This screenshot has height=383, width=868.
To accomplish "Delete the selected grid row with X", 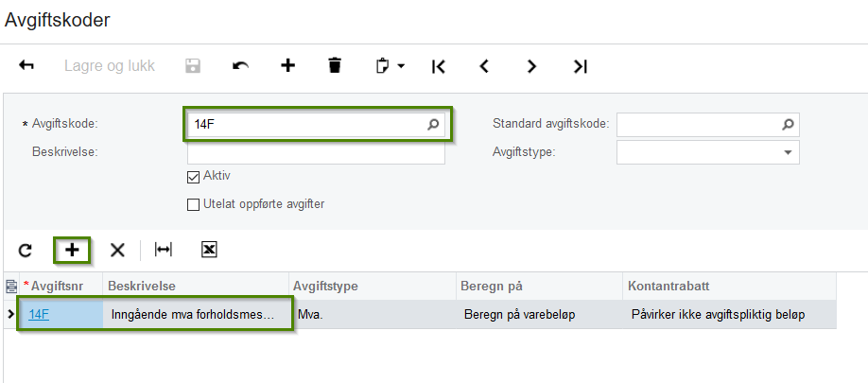I will tap(117, 250).
